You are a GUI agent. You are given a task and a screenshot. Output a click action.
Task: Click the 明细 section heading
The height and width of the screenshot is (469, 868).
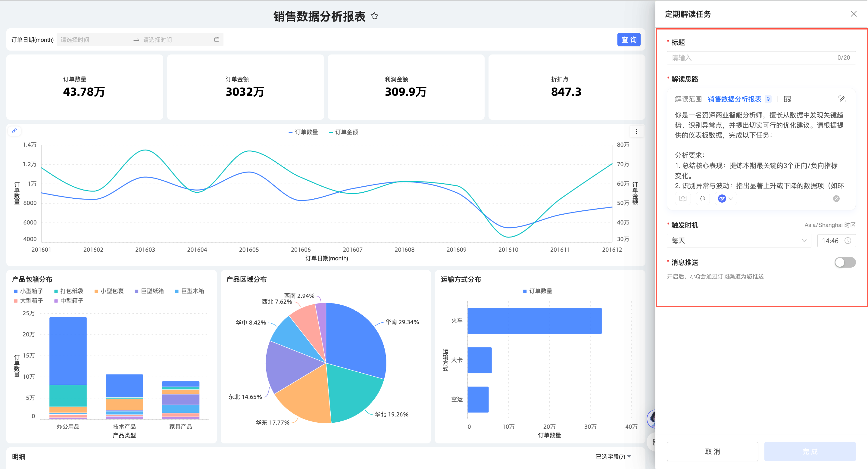click(x=19, y=457)
